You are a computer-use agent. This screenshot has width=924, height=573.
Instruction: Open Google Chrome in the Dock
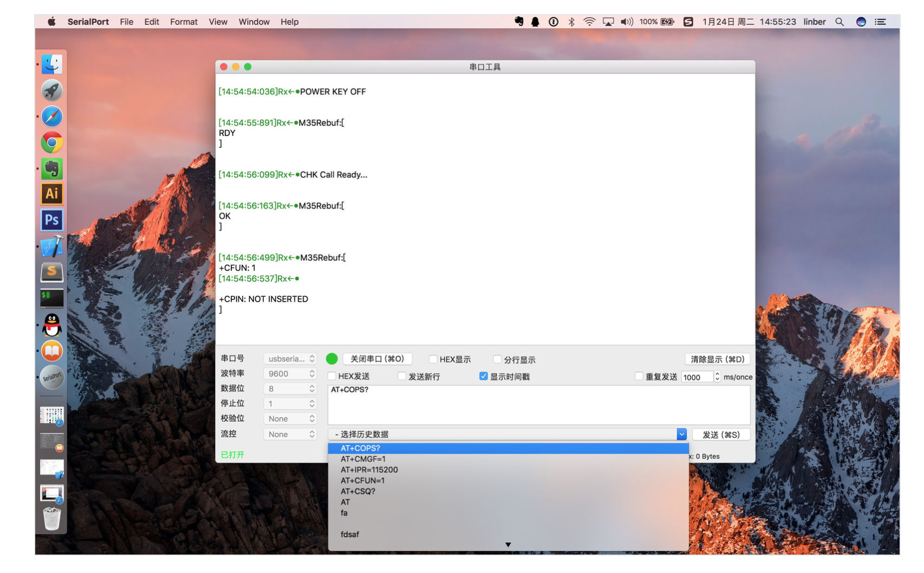(52, 142)
